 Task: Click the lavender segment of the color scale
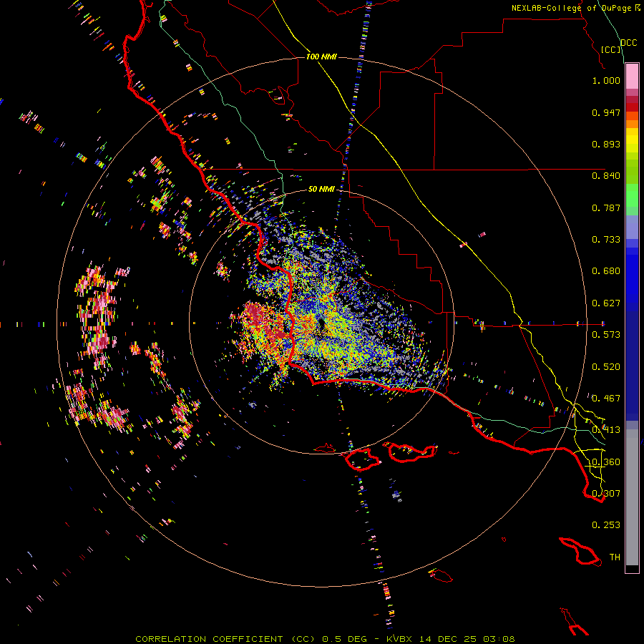click(632, 227)
